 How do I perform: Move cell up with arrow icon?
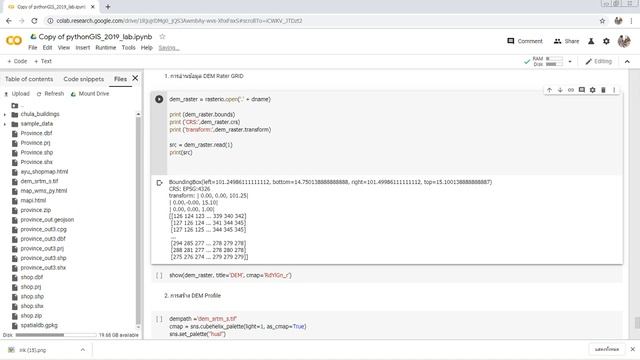point(549,90)
